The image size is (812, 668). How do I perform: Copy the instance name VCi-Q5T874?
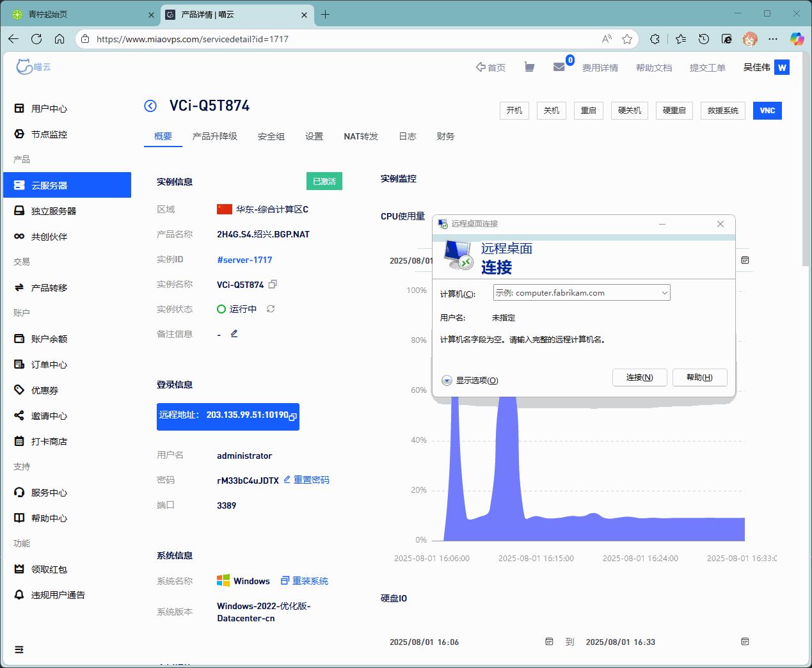point(273,284)
